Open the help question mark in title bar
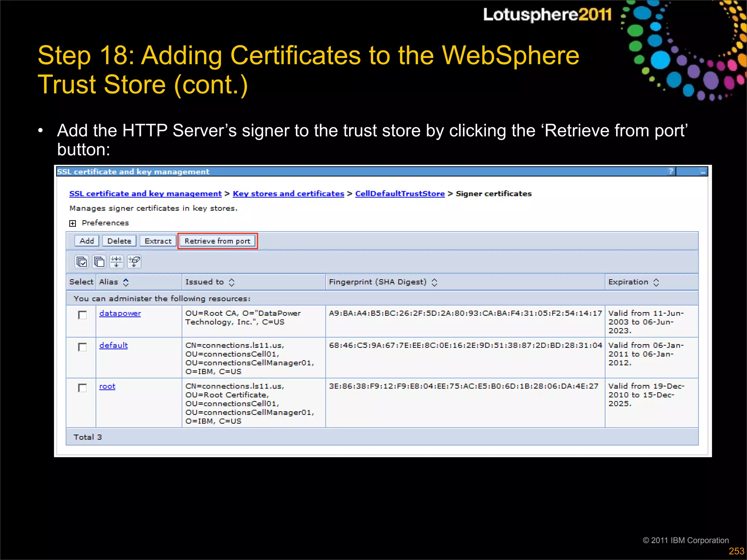 click(670, 171)
